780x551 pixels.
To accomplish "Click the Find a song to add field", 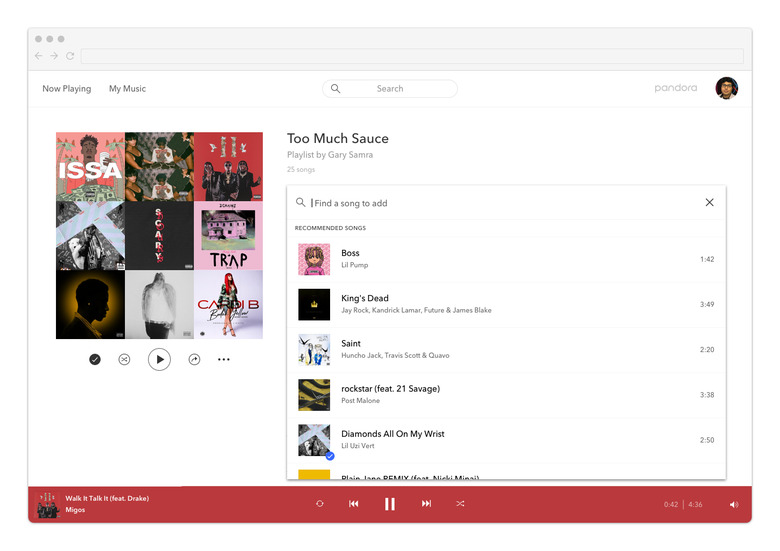I will point(500,203).
